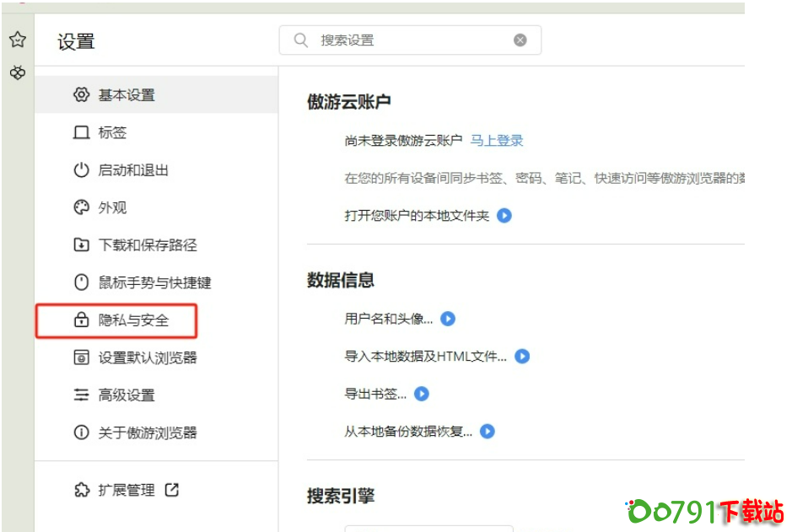Click the favorites star icon in left strip

(x=18, y=40)
